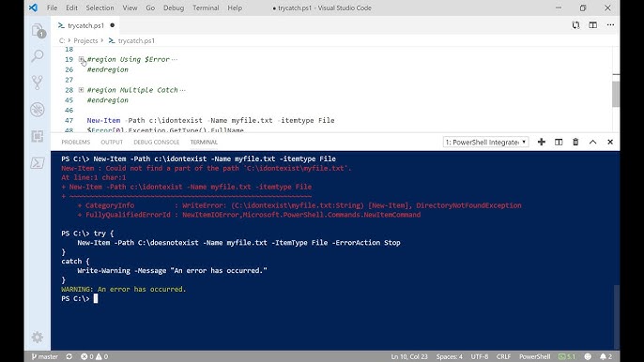Click the editor vertical scrollbar thumb

tap(615, 94)
